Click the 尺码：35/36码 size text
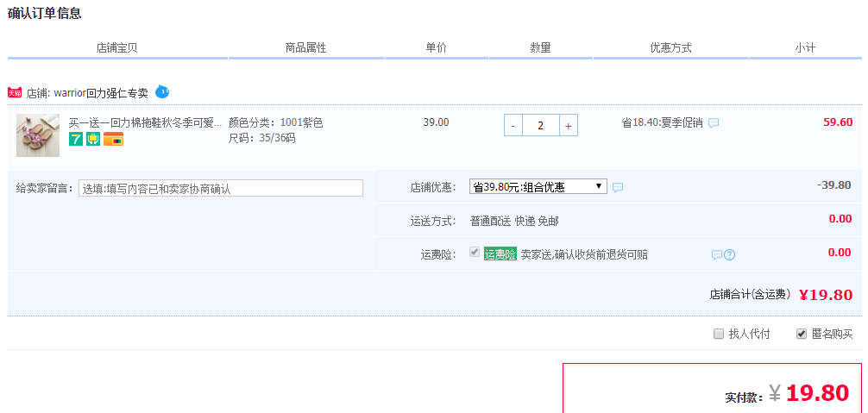 coord(261,138)
